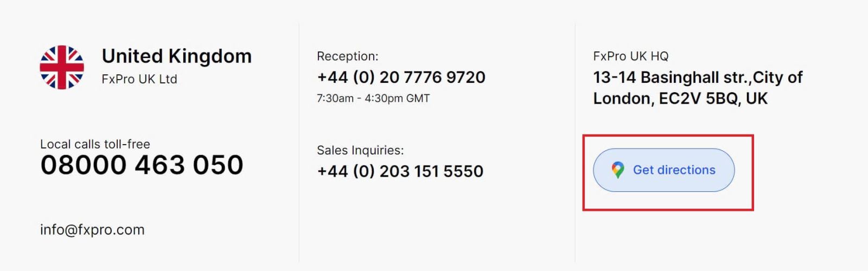Image resolution: width=868 pixels, height=271 pixels.
Task: Click the word City in the address
Action: 768,78
